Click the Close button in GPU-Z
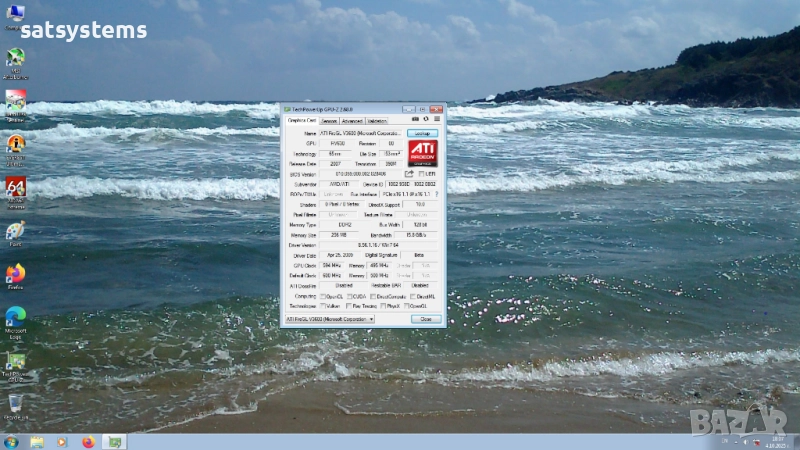 tap(425, 318)
